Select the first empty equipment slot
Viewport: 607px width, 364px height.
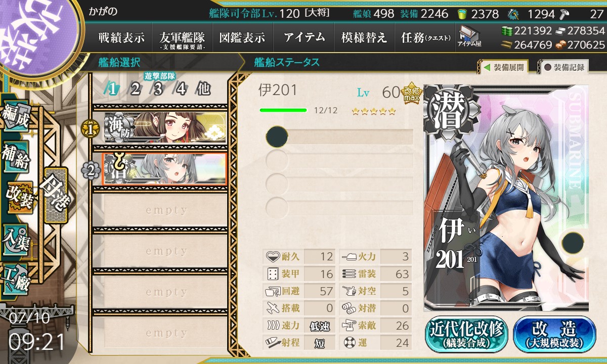point(339,136)
